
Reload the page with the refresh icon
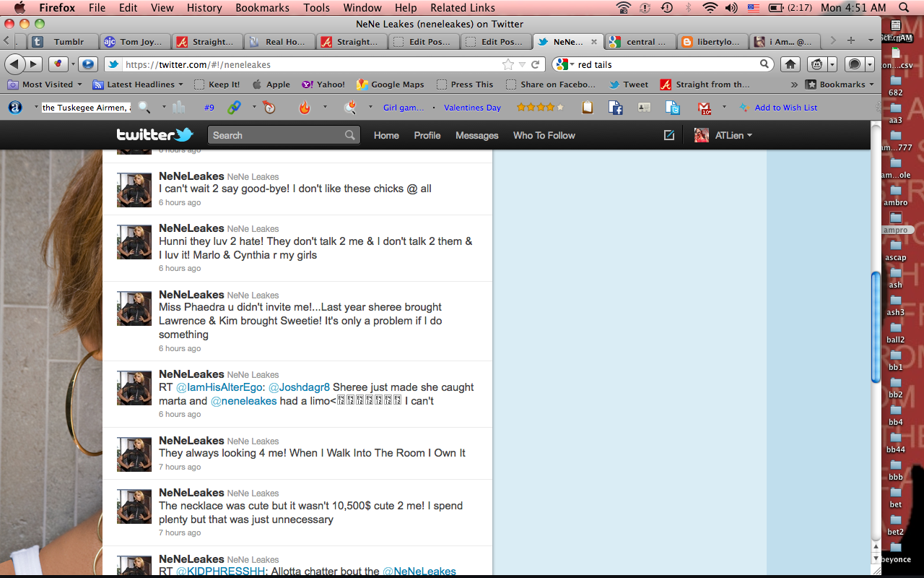coord(536,64)
